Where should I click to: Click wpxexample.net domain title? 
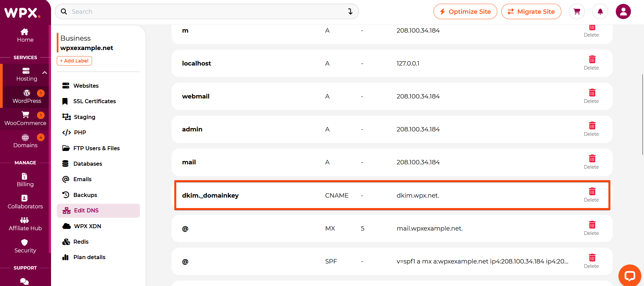[x=87, y=48]
